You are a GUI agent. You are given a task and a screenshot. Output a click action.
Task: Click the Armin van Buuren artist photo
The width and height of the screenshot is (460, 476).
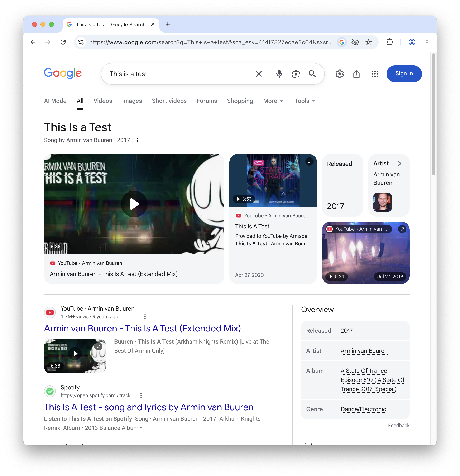pos(383,202)
